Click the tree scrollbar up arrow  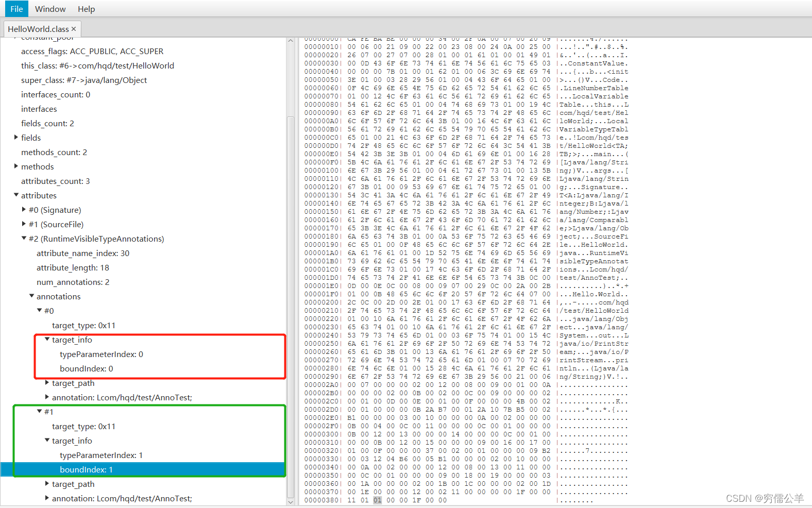tap(291, 41)
